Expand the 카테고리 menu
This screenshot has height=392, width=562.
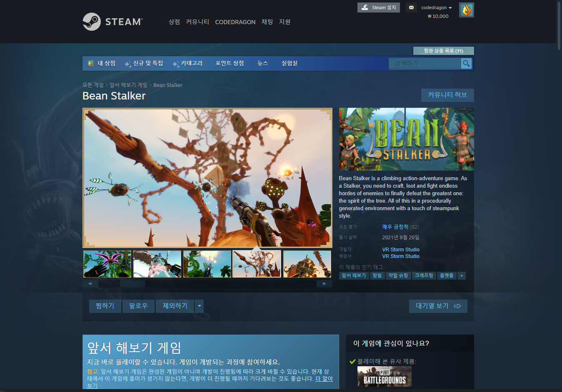188,63
